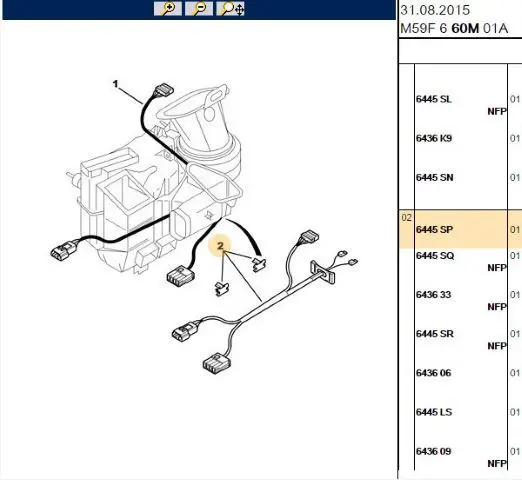
Task: Click highlighted callout number 2 on diagram
Action: coord(220,246)
